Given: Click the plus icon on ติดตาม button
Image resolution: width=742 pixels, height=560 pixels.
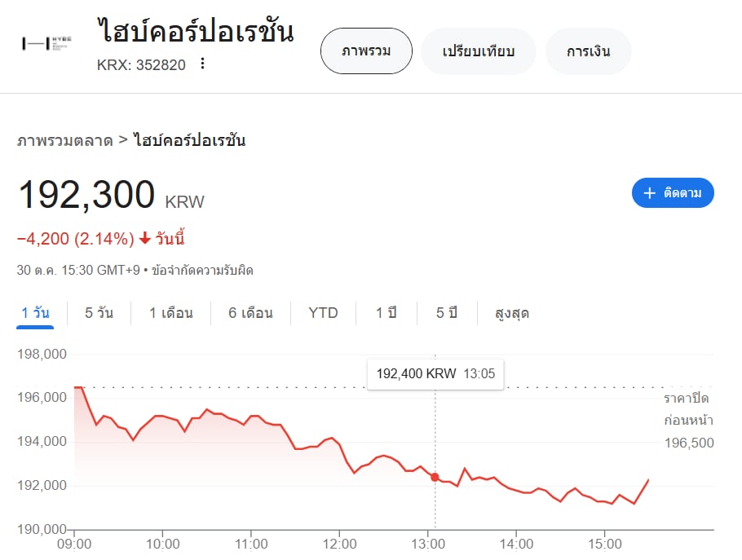Looking at the screenshot, I should [x=649, y=193].
